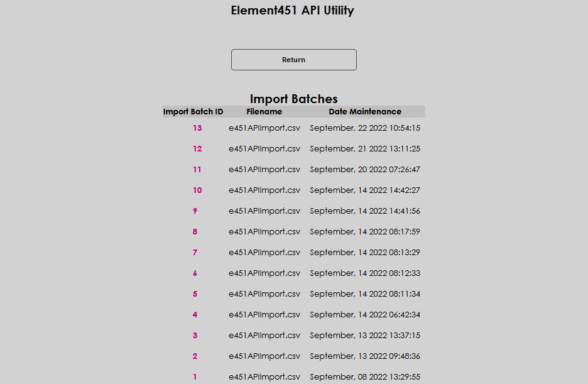This screenshot has height=384, width=588.
Task: Open import batch 13
Action: pyautogui.click(x=197, y=128)
